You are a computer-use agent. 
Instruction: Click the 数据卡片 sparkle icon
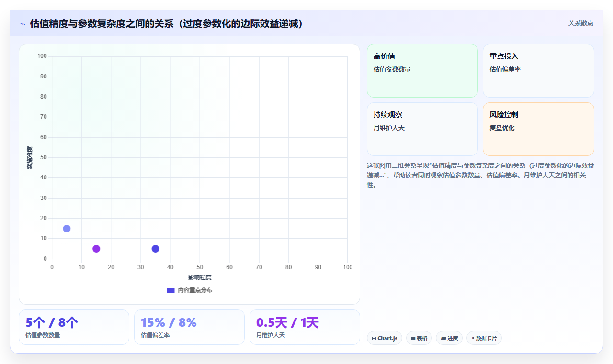473,338
